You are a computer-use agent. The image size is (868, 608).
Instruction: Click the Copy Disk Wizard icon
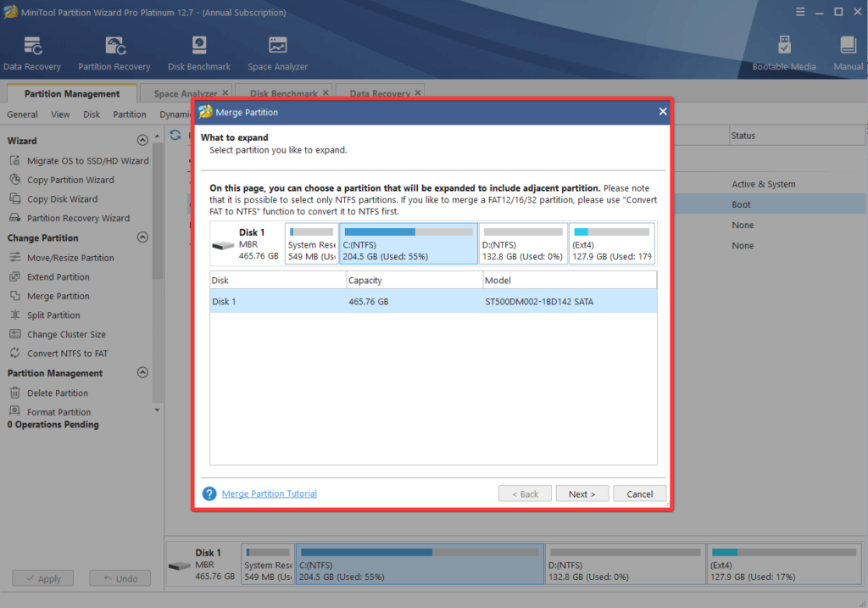pos(15,198)
